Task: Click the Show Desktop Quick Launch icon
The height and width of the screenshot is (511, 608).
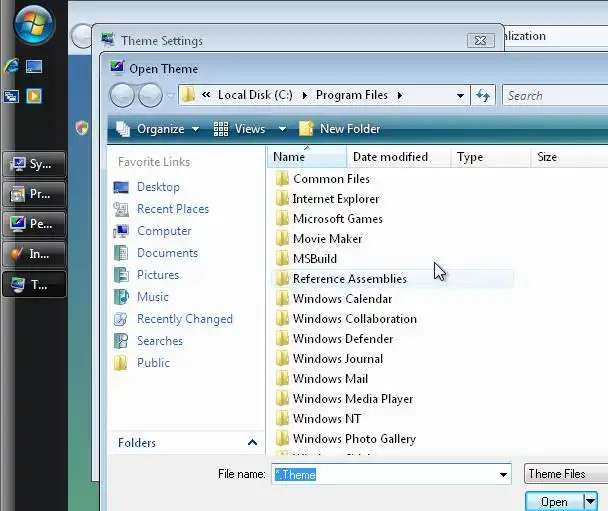Action: coord(34,67)
